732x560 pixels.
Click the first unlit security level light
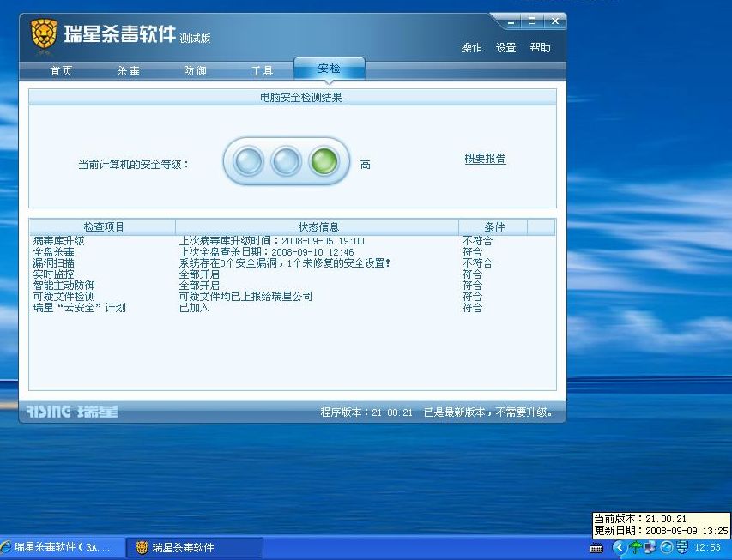pyautogui.click(x=248, y=161)
